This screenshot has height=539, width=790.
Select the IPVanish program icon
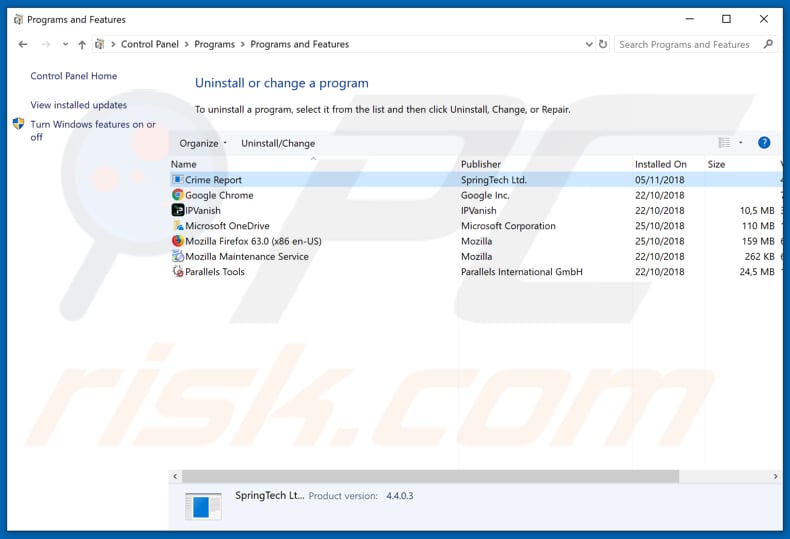tap(177, 210)
